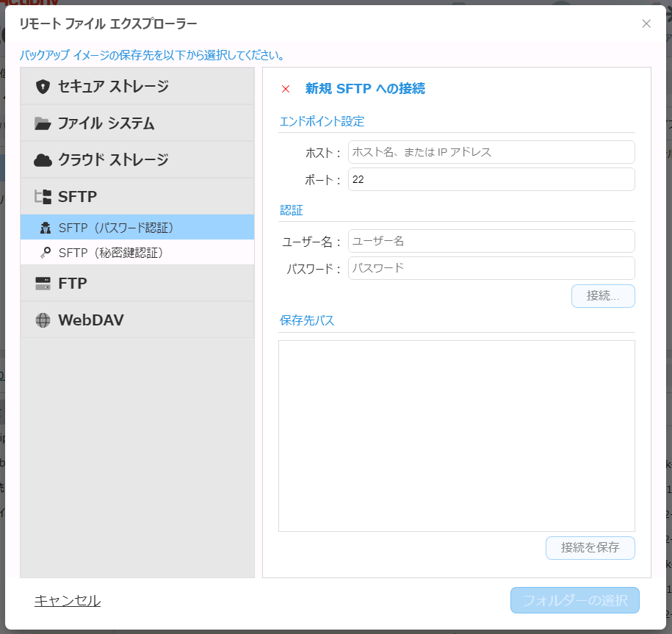Expand the クラウド ストレージ section

click(x=113, y=160)
